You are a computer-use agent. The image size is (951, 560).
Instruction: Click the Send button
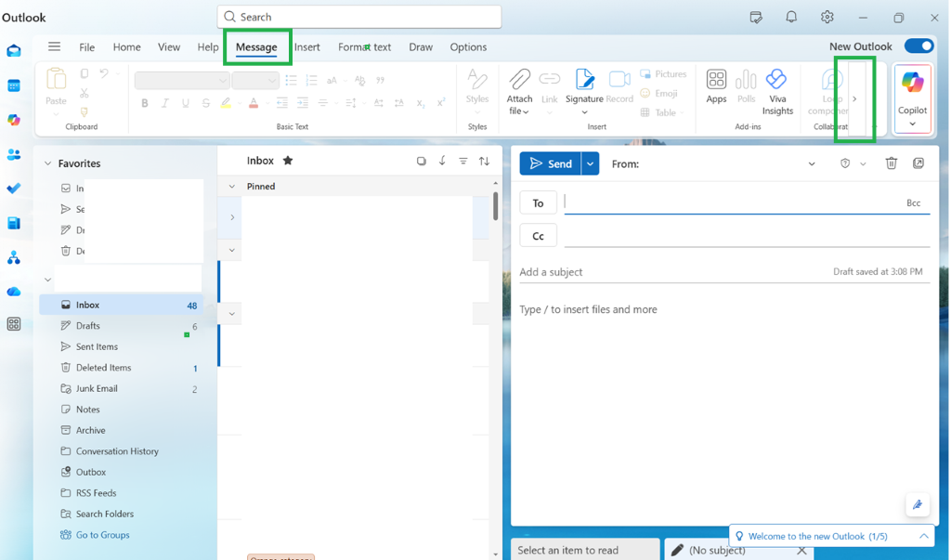pyautogui.click(x=551, y=163)
